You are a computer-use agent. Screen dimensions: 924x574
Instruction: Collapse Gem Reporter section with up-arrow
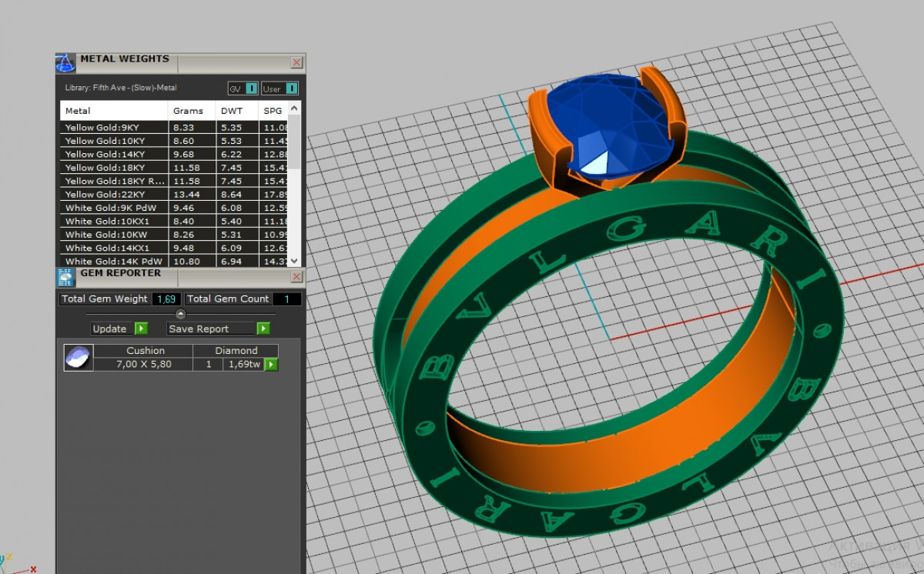(180, 314)
